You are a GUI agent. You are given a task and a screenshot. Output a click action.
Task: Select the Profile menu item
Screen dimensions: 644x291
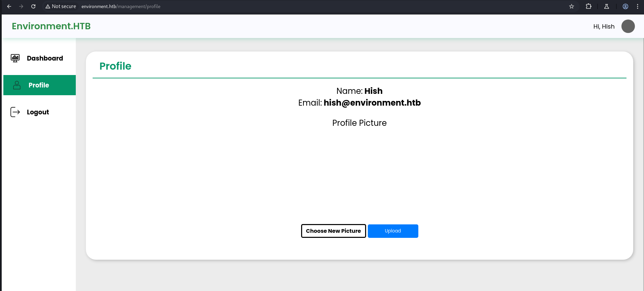coord(39,85)
